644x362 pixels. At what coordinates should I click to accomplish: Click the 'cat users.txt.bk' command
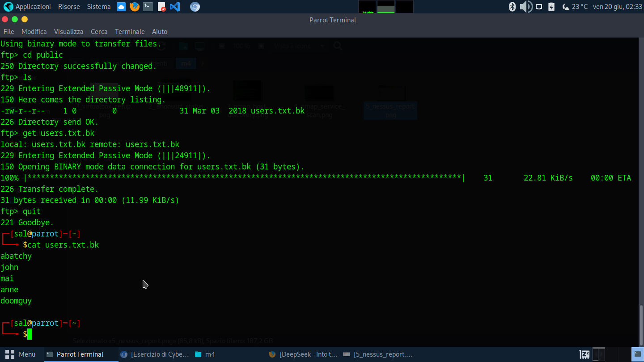point(63,245)
